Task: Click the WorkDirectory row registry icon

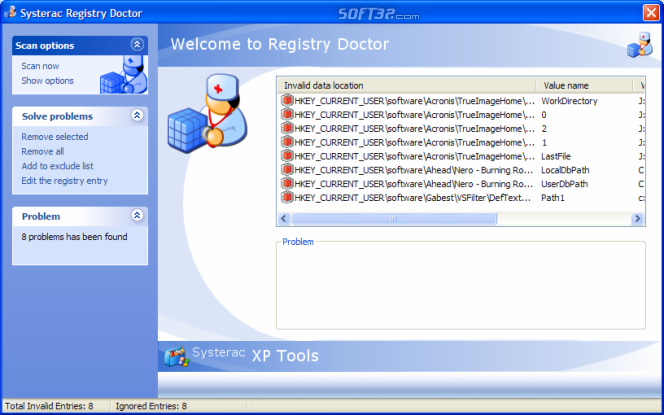Action: pos(287,101)
